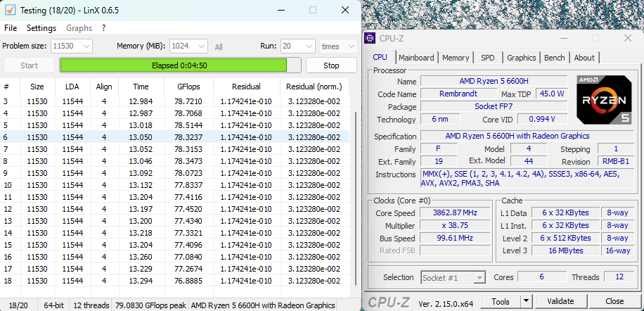Click the Core Speed value 3862.87 MHz
The height and width of the screenshot is (311, 644).
pyautogui.click(x=455, y=212)
